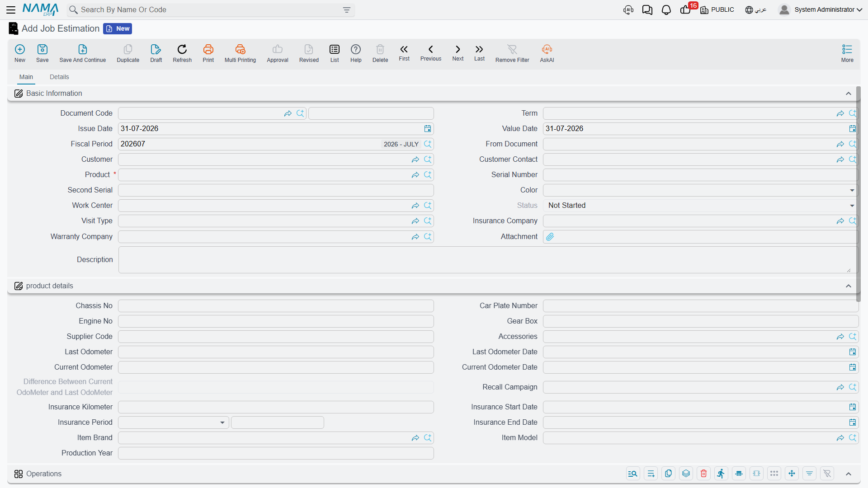Click the Current Odometer field
Image resolution: width=868 pixels, height=488 pixels.
(276, 367)
